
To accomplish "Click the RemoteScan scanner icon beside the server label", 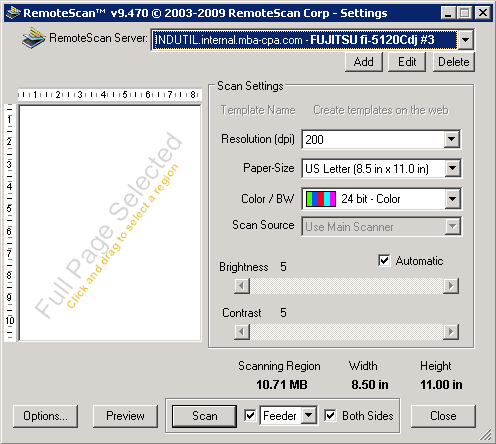I will [x=34, y=38].
